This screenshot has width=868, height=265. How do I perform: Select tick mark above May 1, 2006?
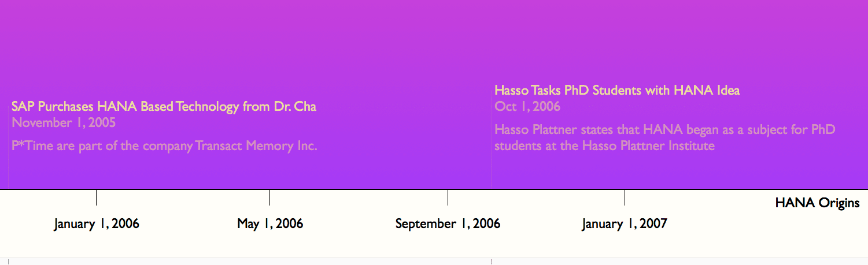click(269, 197)
